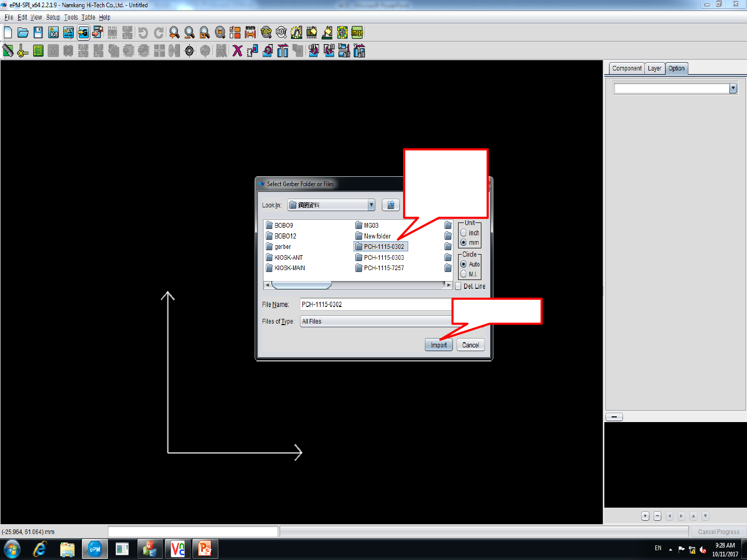Show hidden system tray icons arrow
Image resolution: width=747 pixels, height=560 pixels.
click(670, 549)
